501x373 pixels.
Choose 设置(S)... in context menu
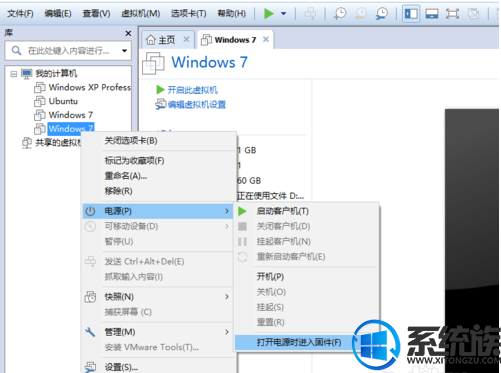[x=159, y=367]
